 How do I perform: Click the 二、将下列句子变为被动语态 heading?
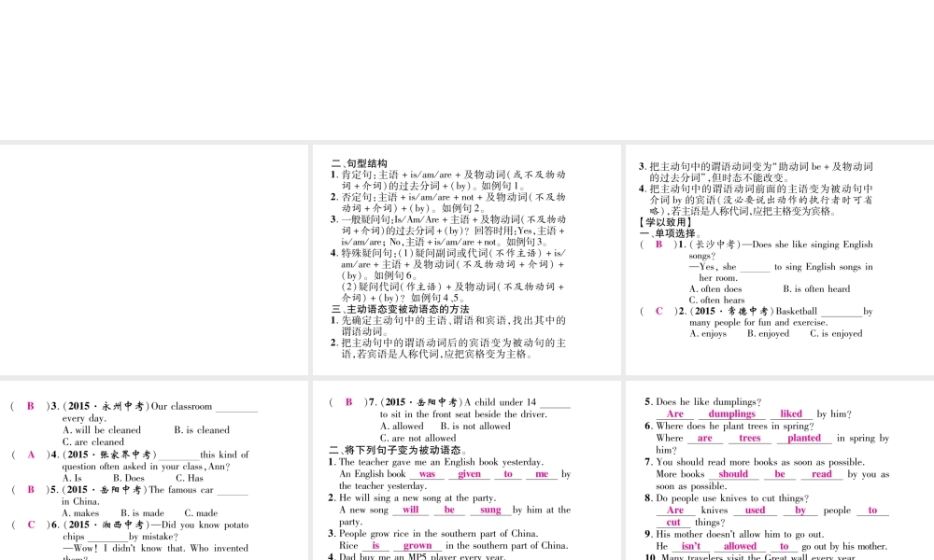398,450
